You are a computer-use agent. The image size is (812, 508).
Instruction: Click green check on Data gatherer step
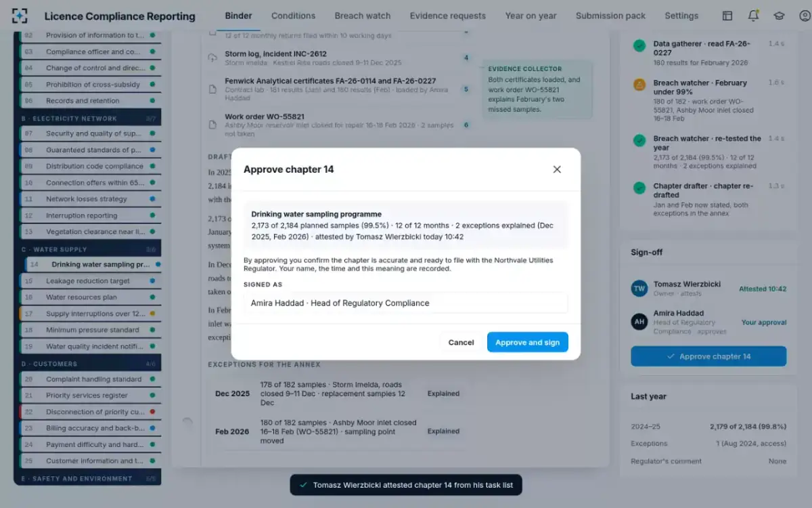pyautogui.click(x=639, y=46)
